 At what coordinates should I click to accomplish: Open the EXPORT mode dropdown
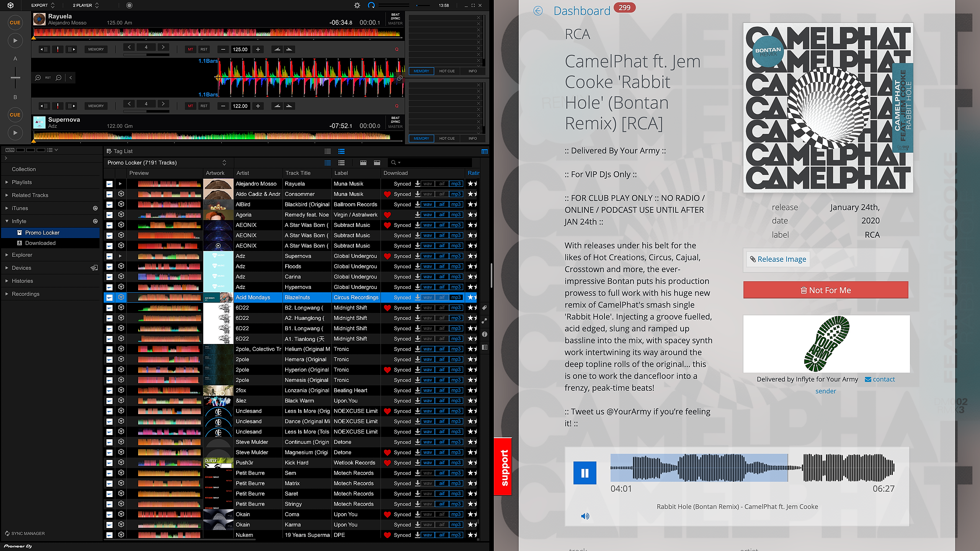tap(43, 5)
